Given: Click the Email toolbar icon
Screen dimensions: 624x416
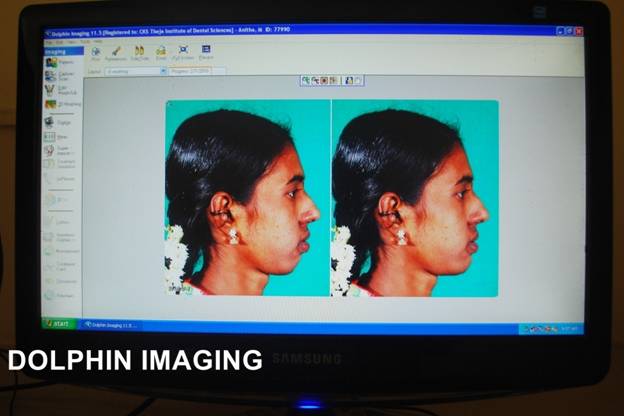Looking at the screenshot, I should click(161, 53).
